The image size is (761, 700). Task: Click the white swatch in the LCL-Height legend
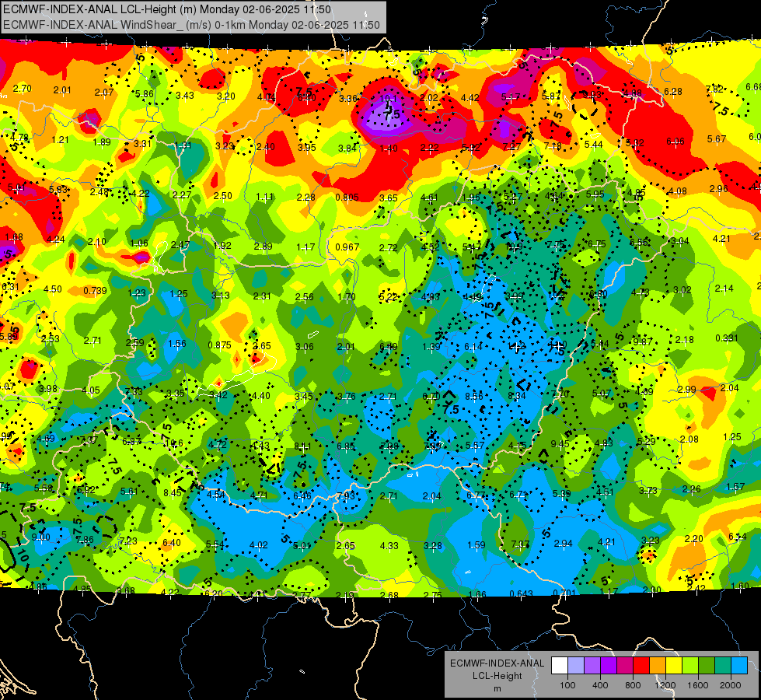(560, 666)
